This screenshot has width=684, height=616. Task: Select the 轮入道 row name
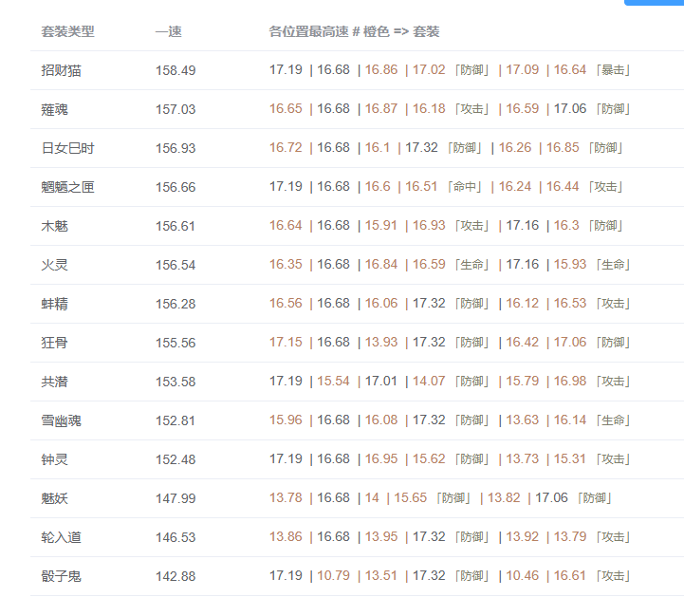pos(61,537)
